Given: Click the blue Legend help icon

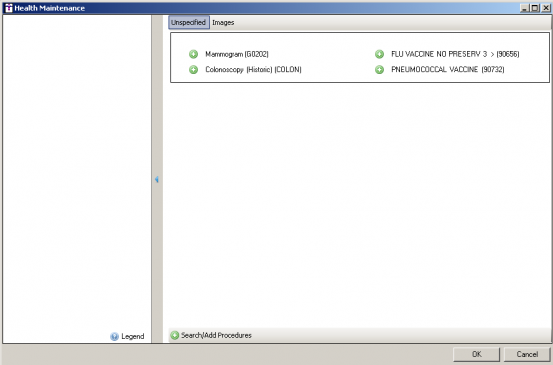Looking at the screenshot, I should click(114, 336).
